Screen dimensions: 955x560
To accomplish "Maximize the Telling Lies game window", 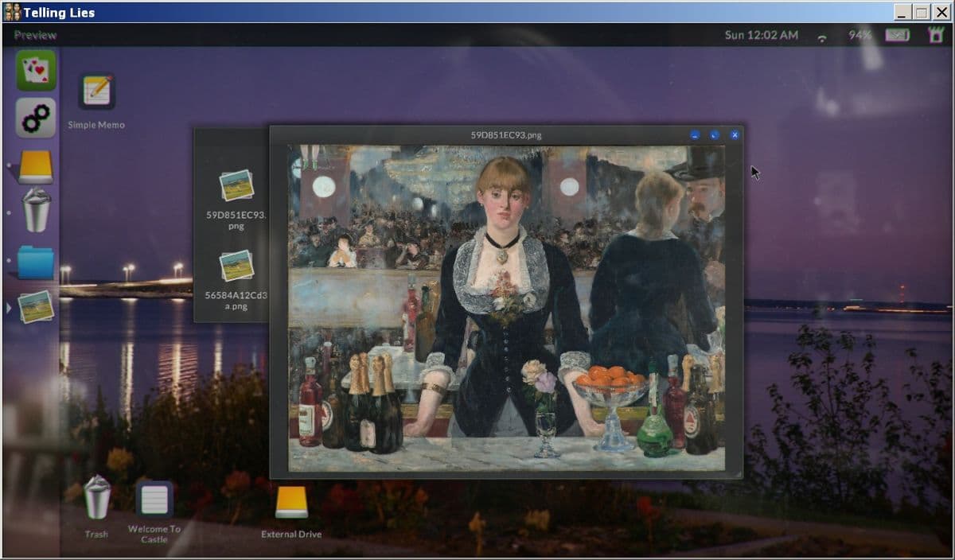I will tap(921, 12).
